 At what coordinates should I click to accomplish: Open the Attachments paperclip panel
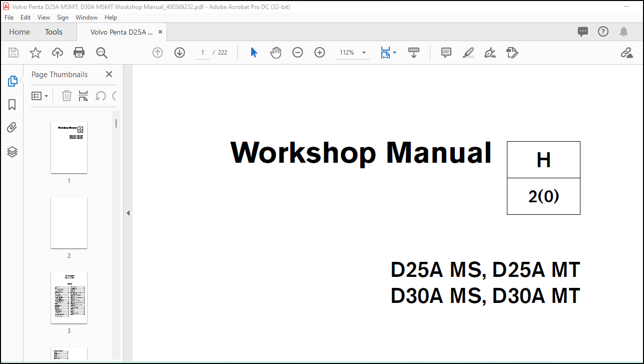pos(13,128)
